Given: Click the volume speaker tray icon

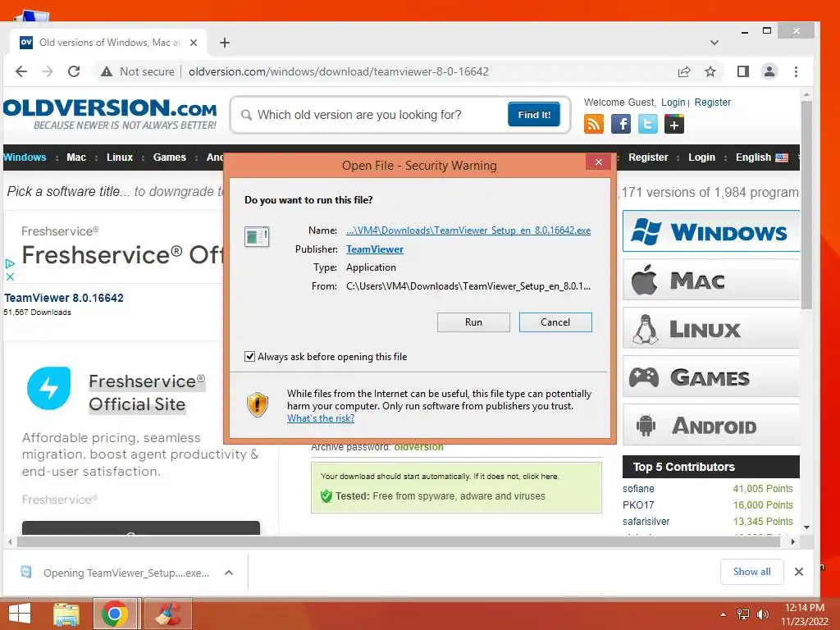Looking at the screenshot, I should click(x=762, y=614).
